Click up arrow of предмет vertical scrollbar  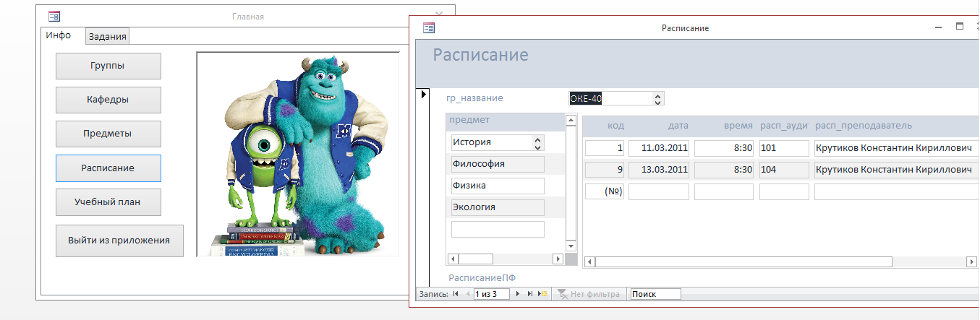(x=571, y=118)
